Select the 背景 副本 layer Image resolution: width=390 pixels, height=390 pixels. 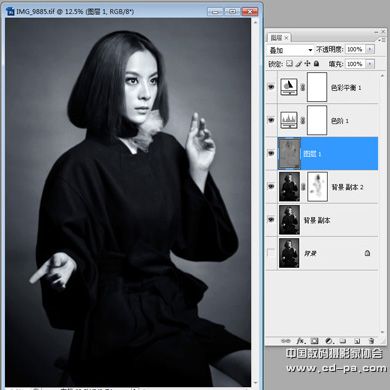(328, 220)
